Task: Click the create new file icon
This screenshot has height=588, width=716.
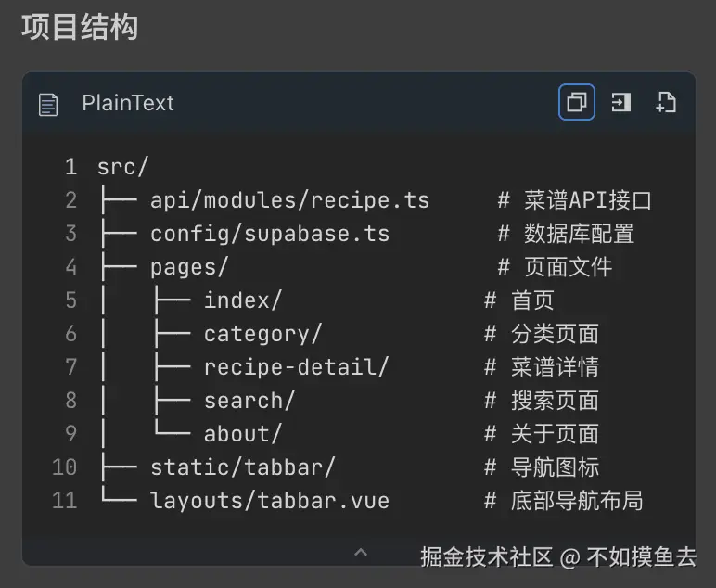Action: tap(665, 102)
